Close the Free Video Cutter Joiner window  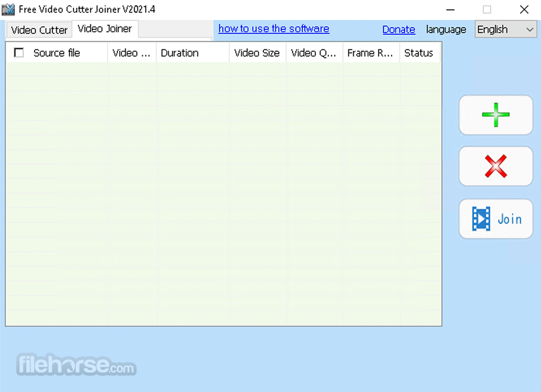click(x=524, y=10)
